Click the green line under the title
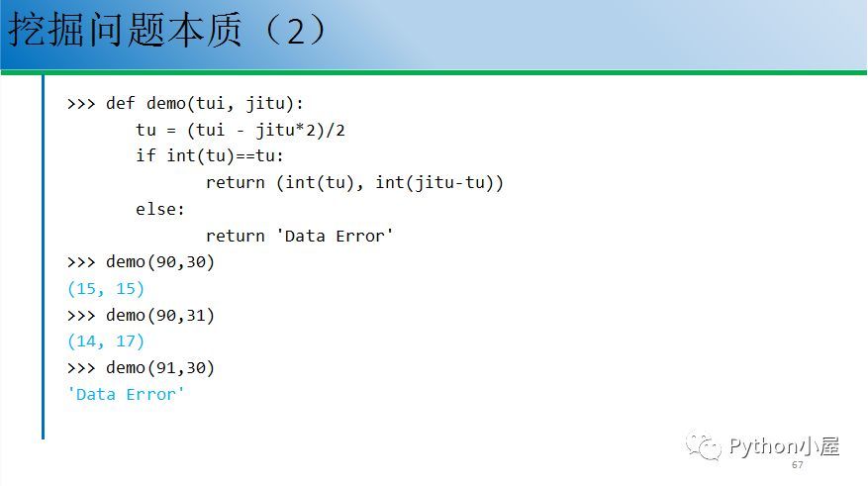 pos(434,72)
